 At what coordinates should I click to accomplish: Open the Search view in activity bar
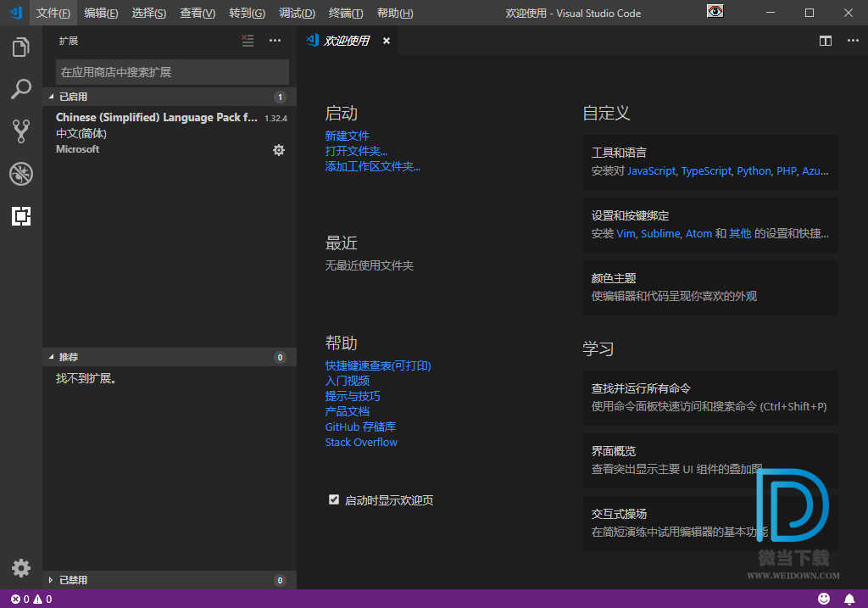point(21,89)
